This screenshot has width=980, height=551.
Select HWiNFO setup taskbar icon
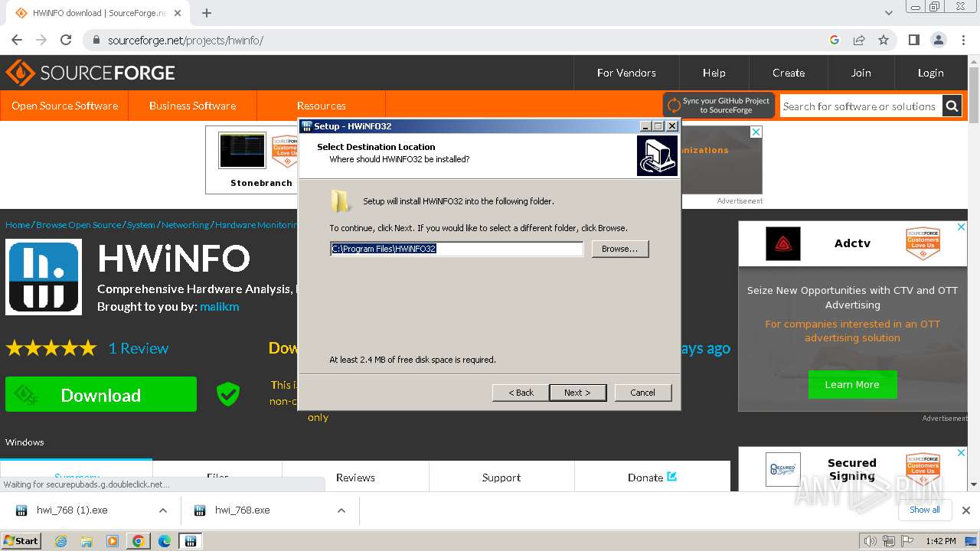190,541
